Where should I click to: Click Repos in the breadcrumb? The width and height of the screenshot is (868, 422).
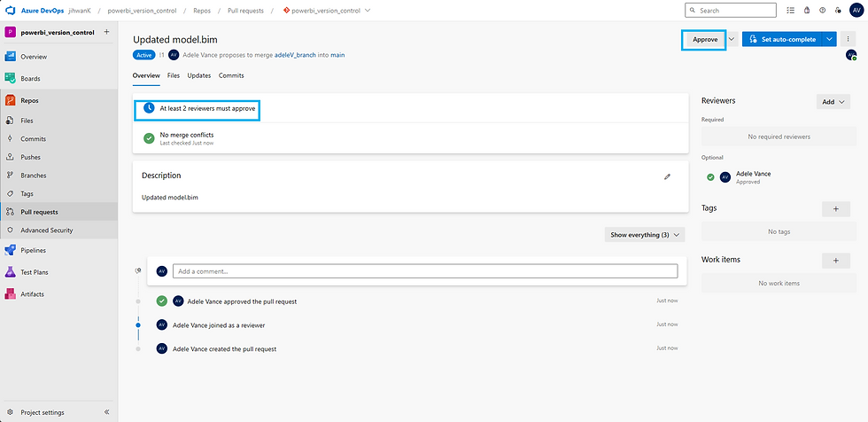pyautogui.click(x=202, y=11)
